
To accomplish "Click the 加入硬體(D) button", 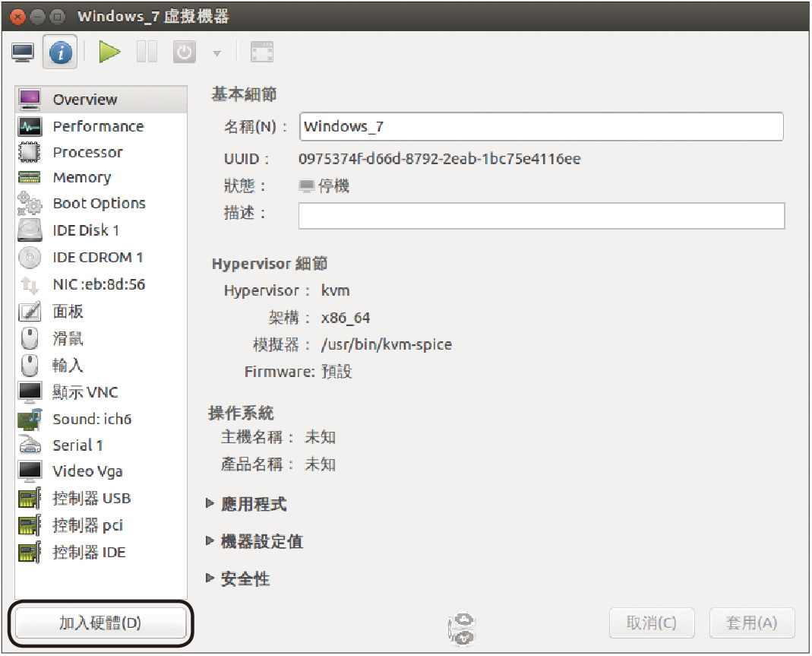I will [100, 623].
